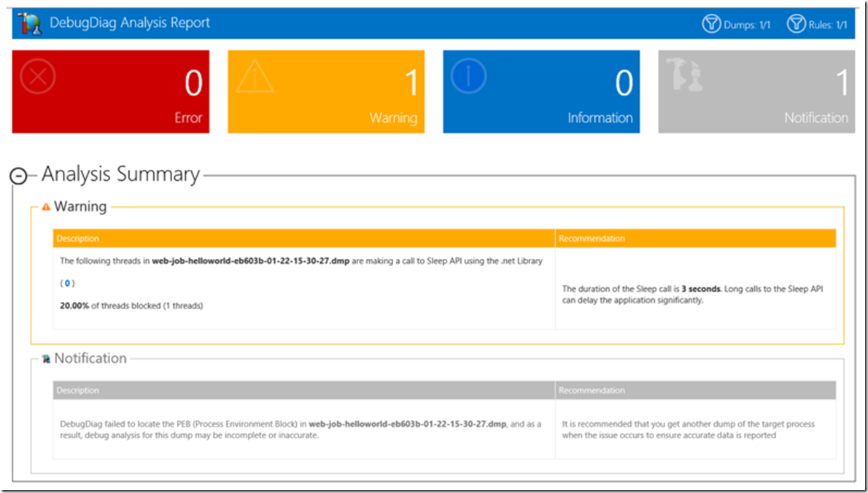The image size is (868, 493).
Task: Click the dump filename in Notification description
Action: coord(408,424)
